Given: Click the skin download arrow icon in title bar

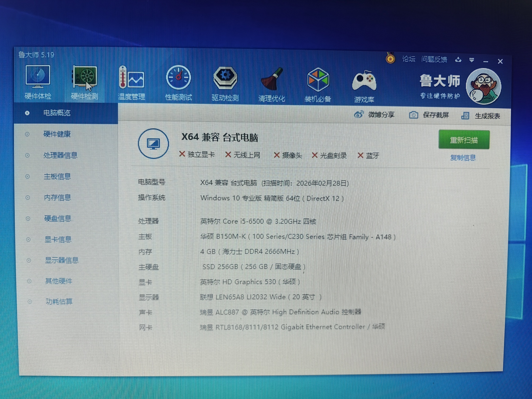Looking at the screenshot, I should (x=458, y=60).
